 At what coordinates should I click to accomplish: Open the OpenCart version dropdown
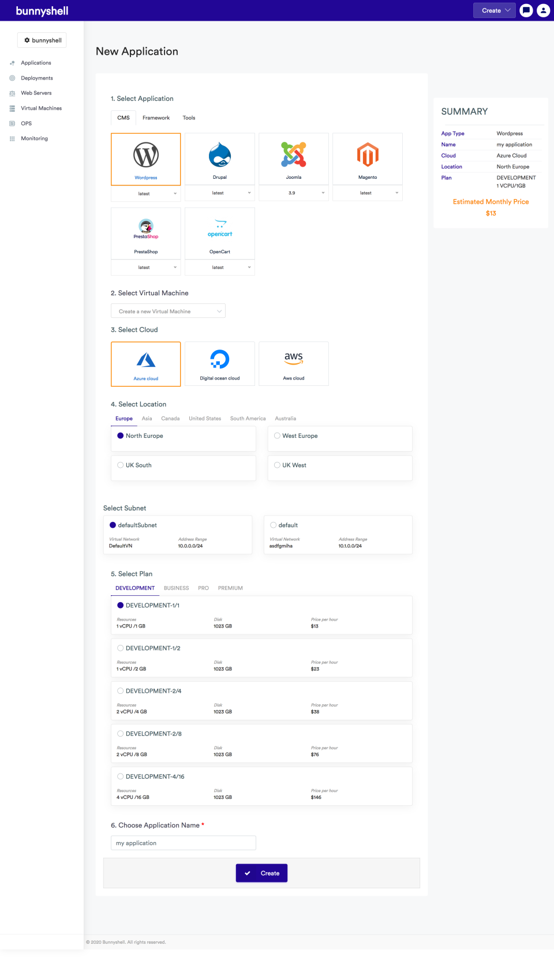pyautogui.click(x=220, y=268)
